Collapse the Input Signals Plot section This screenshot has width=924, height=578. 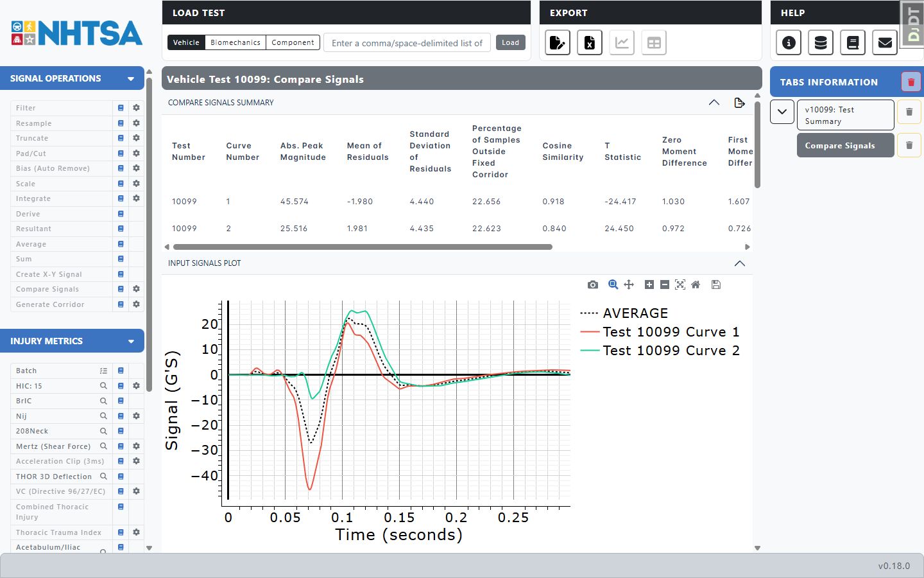click(739, 263)
